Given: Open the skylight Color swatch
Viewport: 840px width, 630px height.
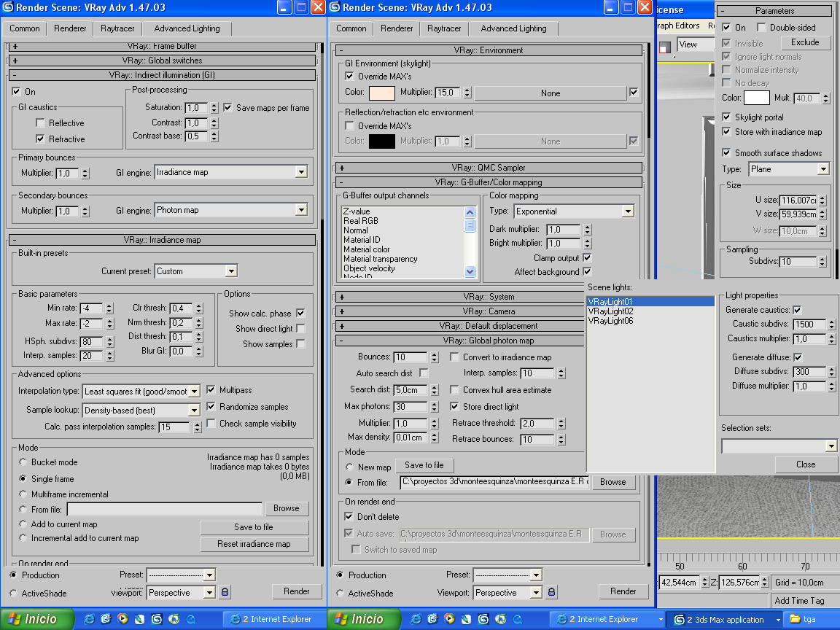Looking at the screenshot, I should [382, 92].
